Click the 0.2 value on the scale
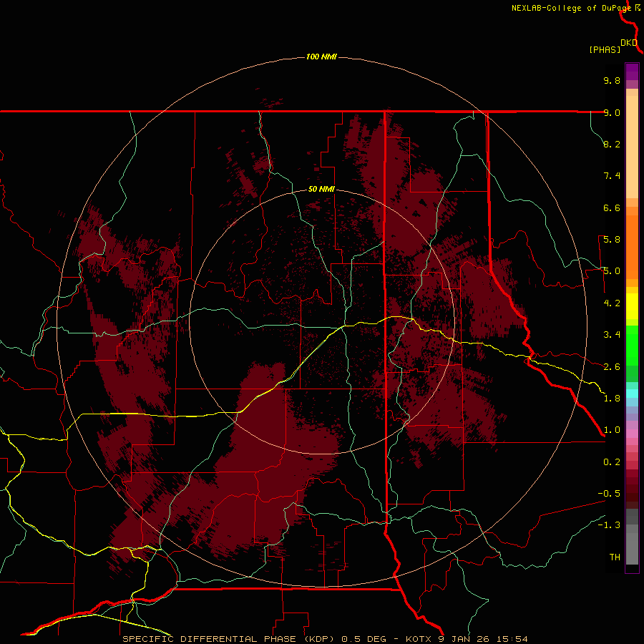The image size is (644, 644). click(x=612, y=462)
